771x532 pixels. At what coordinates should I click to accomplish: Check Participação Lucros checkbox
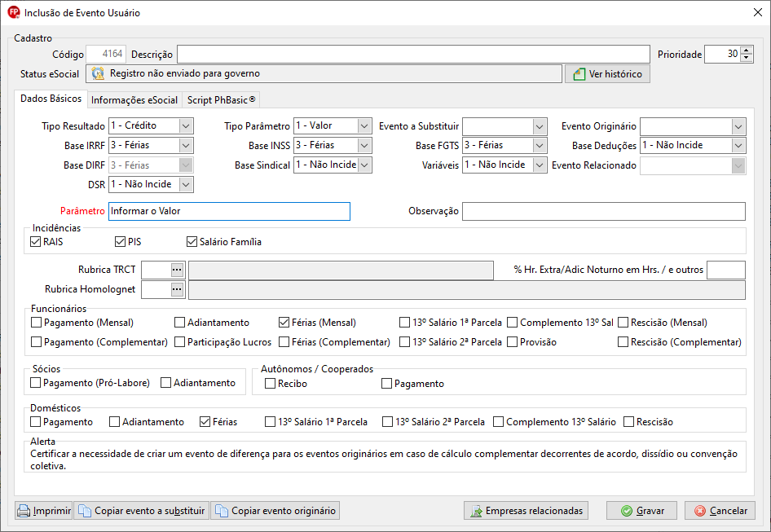pos(179,341)
